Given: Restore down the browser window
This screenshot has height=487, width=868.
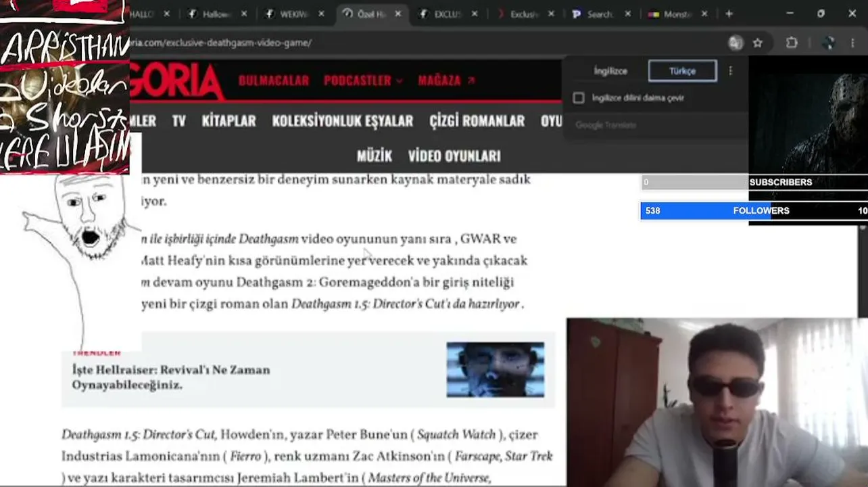Looking at the screenshot, I should [x=821, y=14].
